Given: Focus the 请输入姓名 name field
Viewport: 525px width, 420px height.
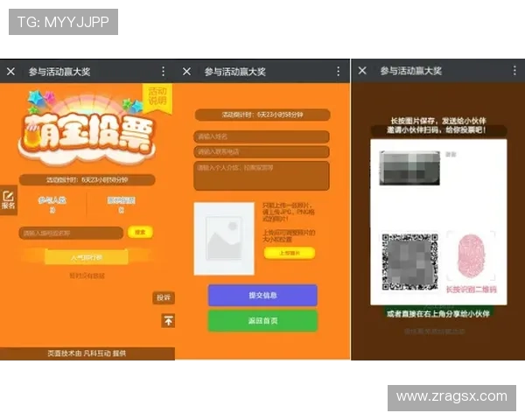Looking at the screenshot, I should pyautogui.click(x=262, y=136).
